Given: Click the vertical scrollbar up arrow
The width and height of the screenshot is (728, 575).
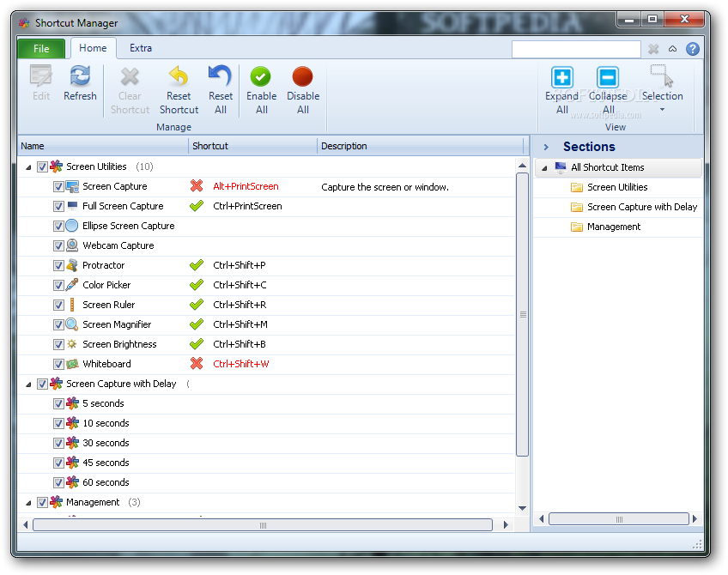Looking at the screenshot, I should tap(522, 166).
